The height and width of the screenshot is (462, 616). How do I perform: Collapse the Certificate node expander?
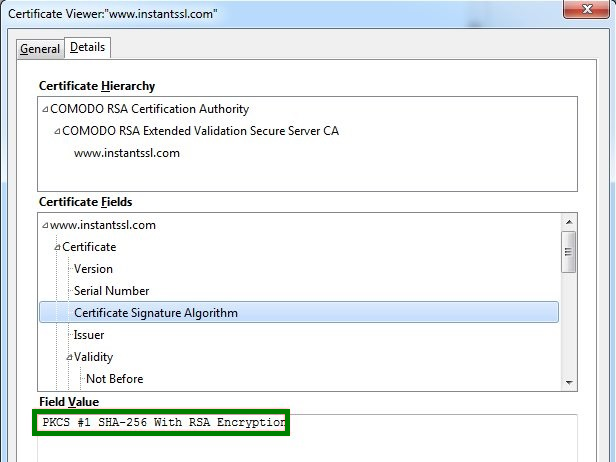[57, 248]
